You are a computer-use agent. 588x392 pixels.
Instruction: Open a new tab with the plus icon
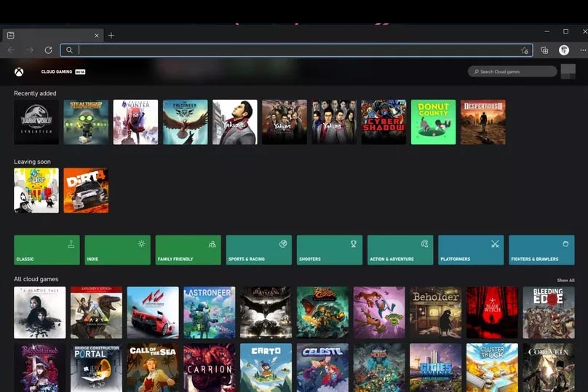pyautogui.click(x=111, y=35)
